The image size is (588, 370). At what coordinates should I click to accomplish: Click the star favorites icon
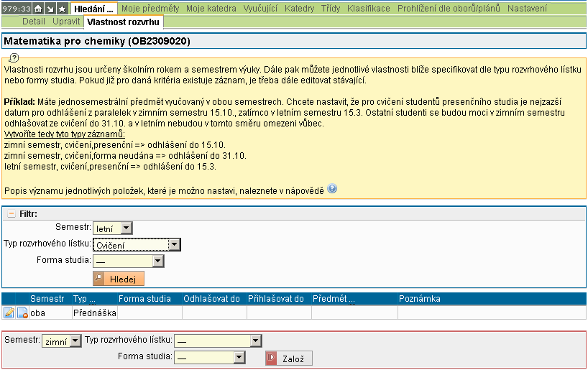pos(63,9)
